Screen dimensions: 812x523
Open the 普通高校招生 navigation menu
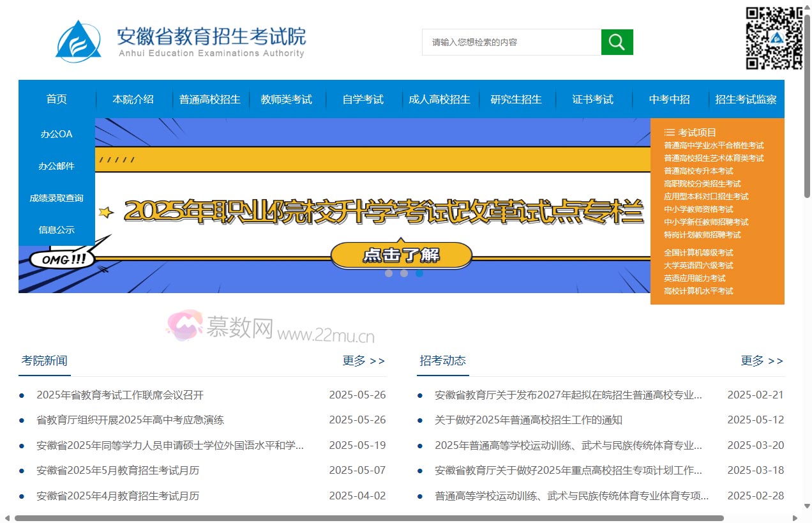point(210,99)
